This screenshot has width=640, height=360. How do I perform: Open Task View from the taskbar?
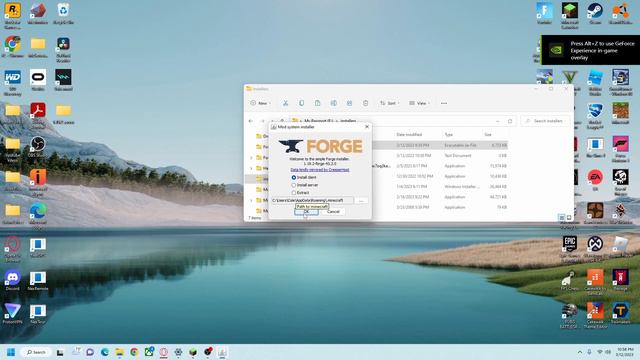[60, 352]
